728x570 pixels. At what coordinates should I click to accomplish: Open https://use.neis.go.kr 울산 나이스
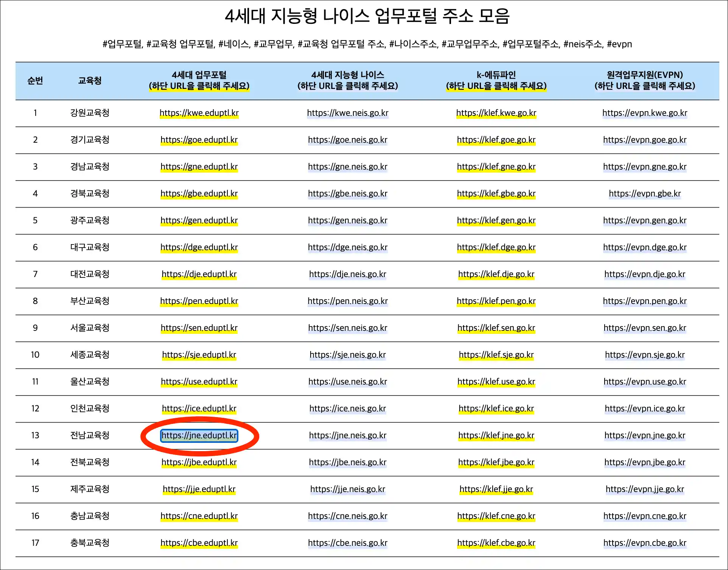pos(348,382)
